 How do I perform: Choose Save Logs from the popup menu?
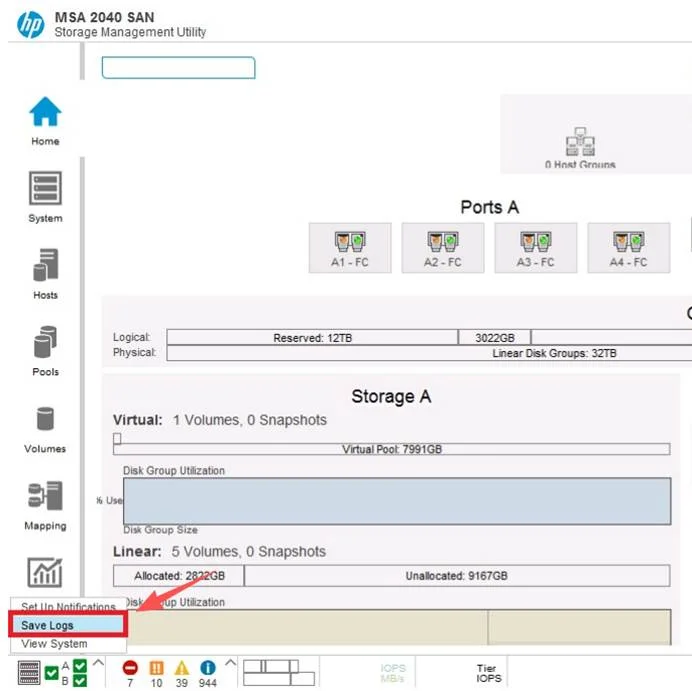click(68, 624)
